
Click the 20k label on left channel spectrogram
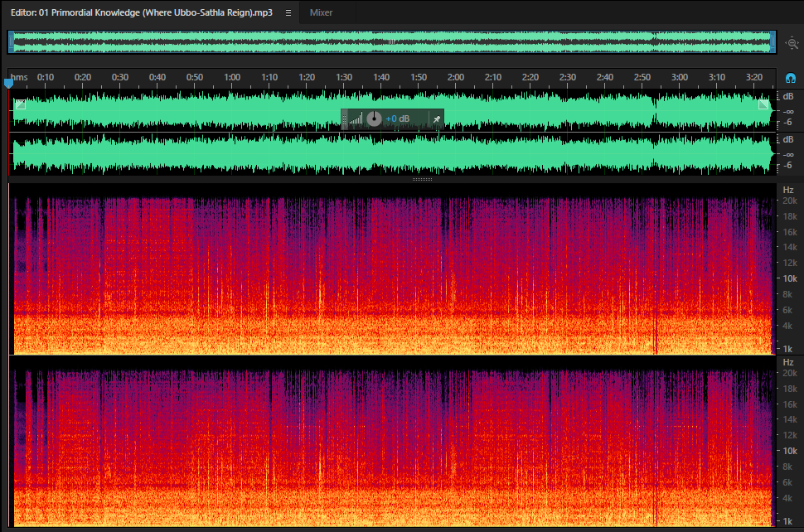click(790, 201)
